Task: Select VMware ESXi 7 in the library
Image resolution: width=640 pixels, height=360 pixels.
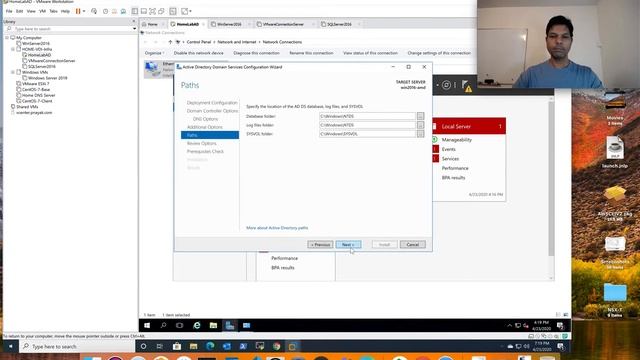Action: click(35, 84)
